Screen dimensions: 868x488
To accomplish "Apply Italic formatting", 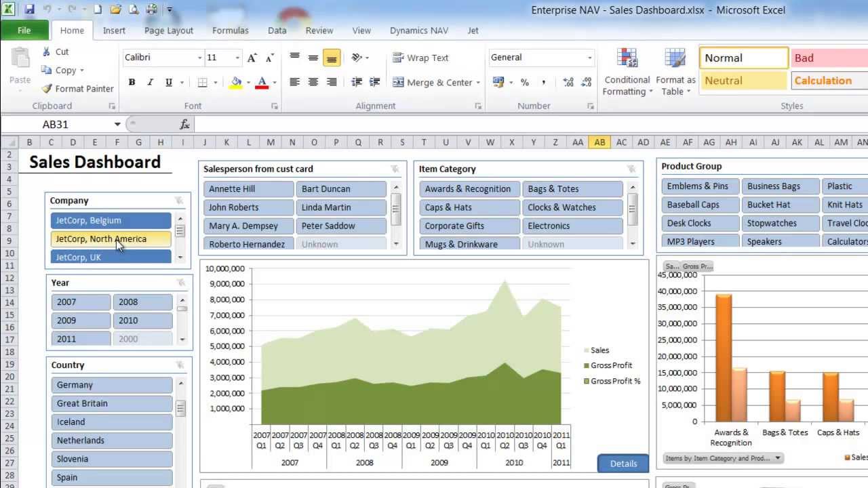I will 151,83.
